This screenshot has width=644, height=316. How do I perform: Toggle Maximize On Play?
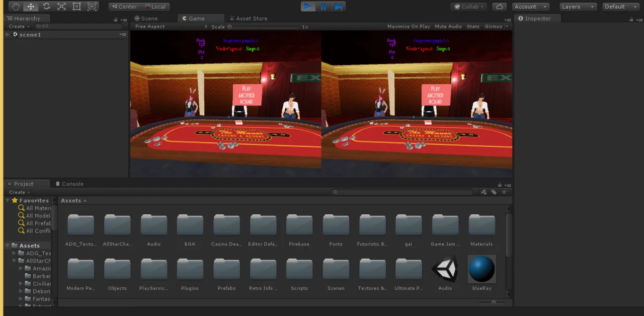409,27
